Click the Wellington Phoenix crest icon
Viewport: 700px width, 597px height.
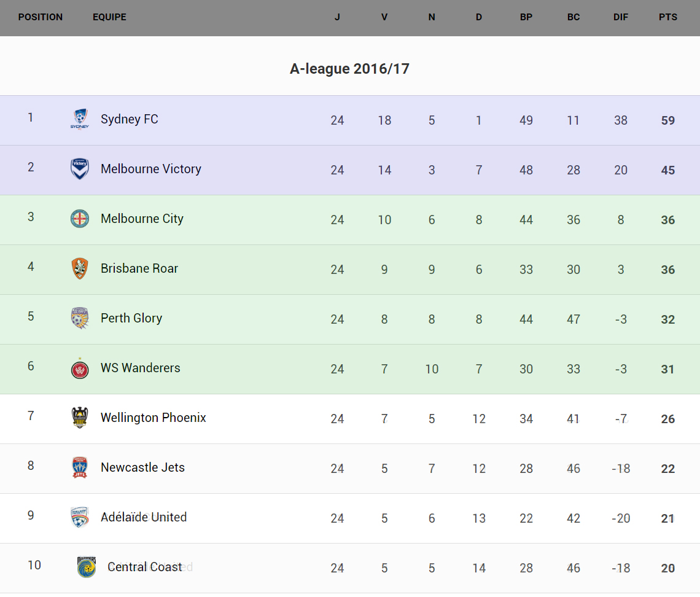[x=80, y=418]
